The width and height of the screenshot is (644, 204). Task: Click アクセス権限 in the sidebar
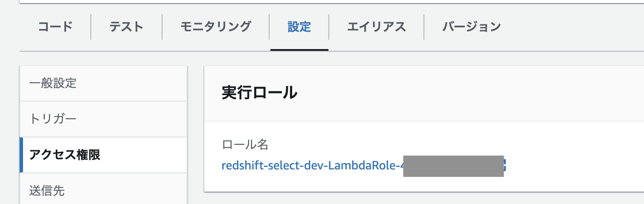click(65, 154)
